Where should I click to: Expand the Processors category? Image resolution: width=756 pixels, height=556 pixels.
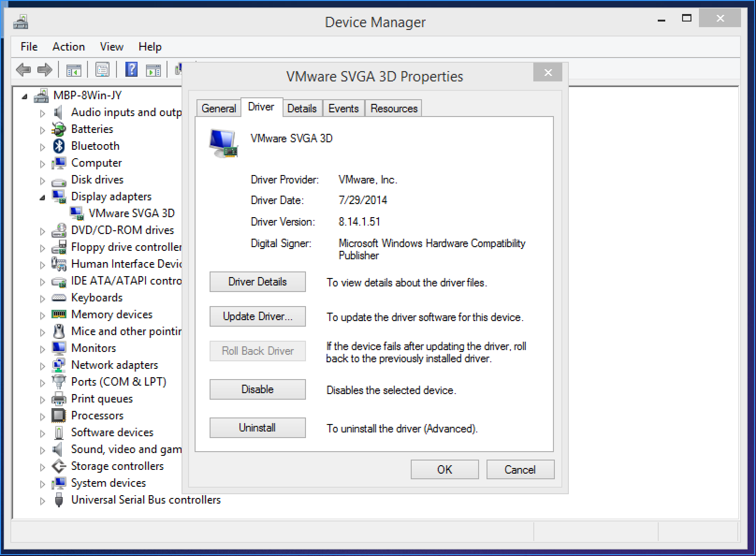(43, 417)
